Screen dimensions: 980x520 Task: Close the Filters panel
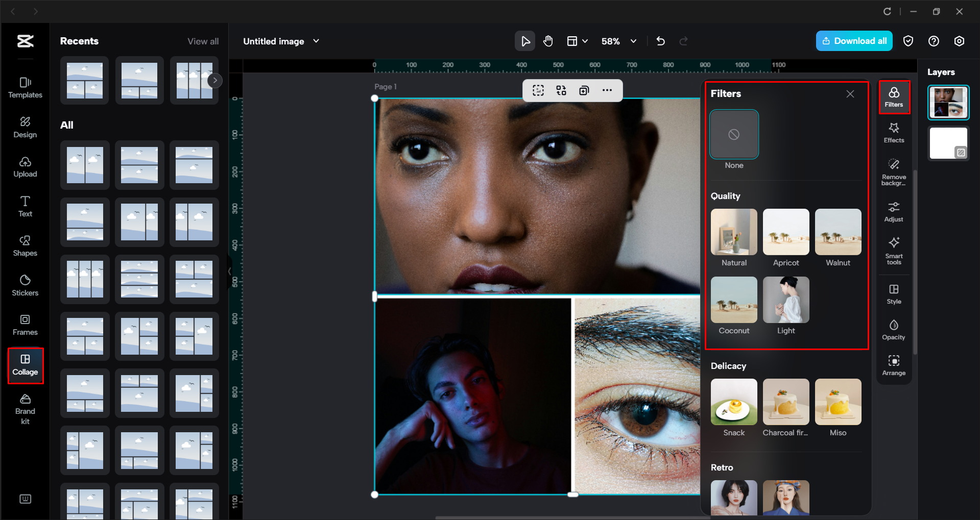point(850,94)
